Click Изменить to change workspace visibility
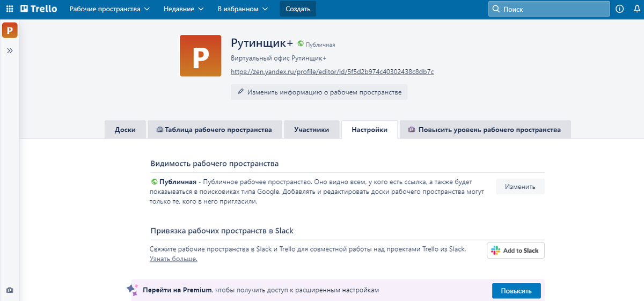 tap(519, 187)
